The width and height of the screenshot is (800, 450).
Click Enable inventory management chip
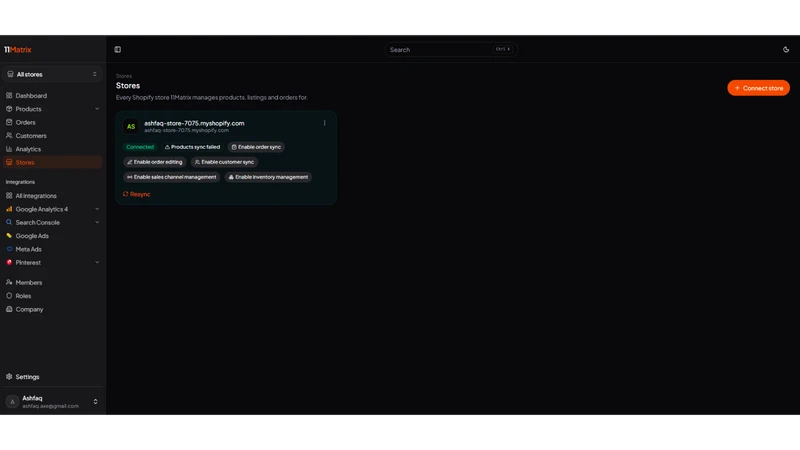coord(268,177)
